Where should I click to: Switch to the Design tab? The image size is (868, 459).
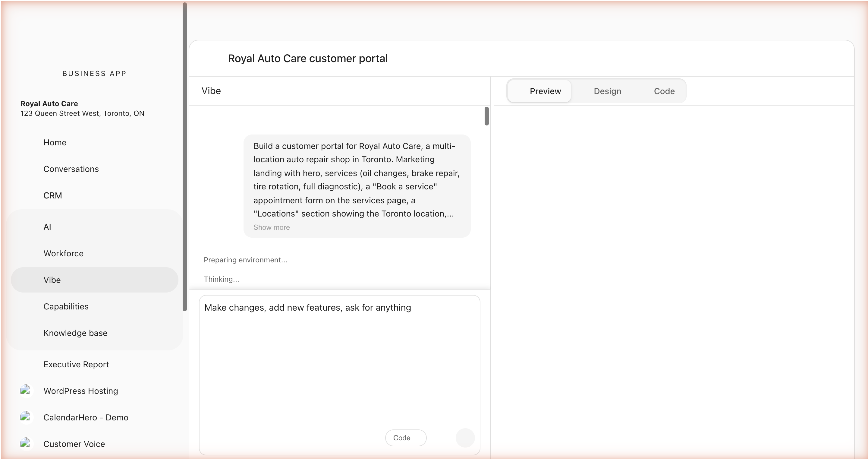pyautogui.click(x=607, y=91)
